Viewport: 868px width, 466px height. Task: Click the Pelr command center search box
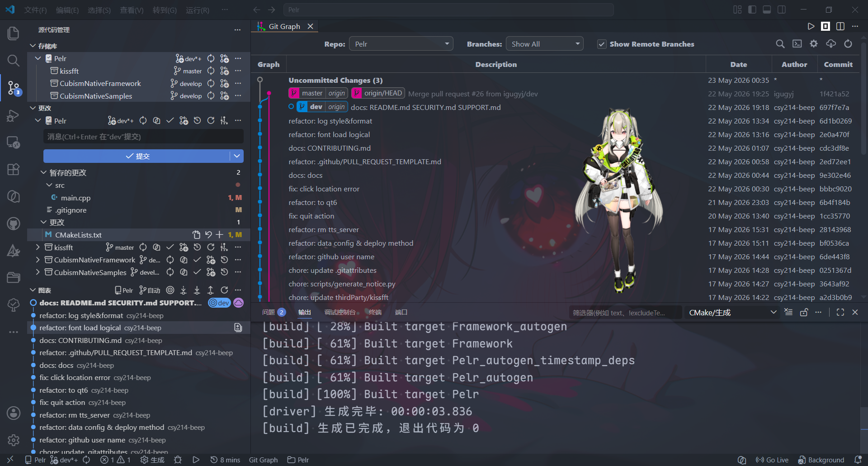448,10
